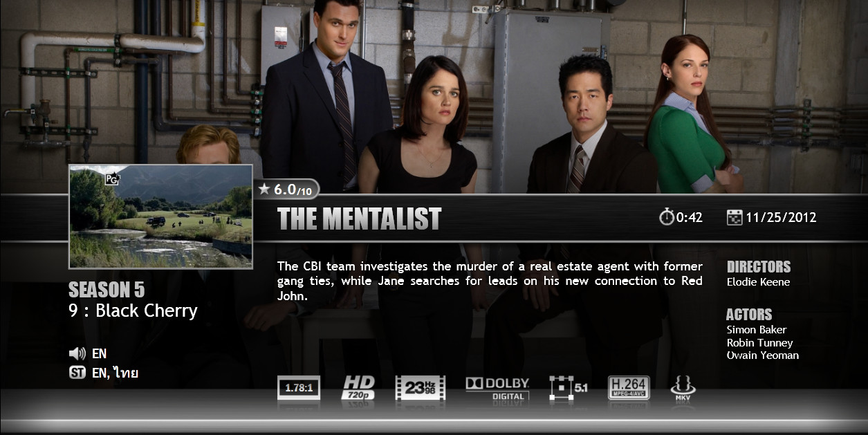Select actor Simon Baker
The image size is (868, 435).
757,329
